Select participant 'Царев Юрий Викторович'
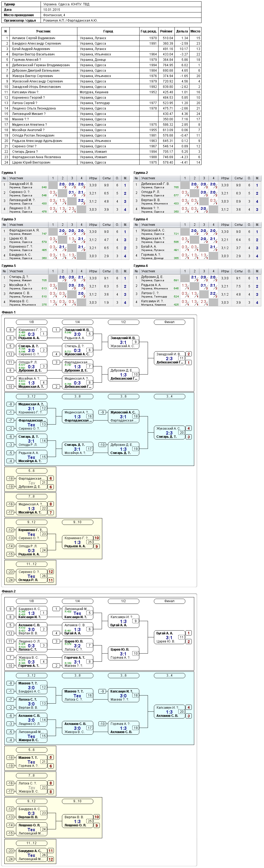 (x=31, y=162)
